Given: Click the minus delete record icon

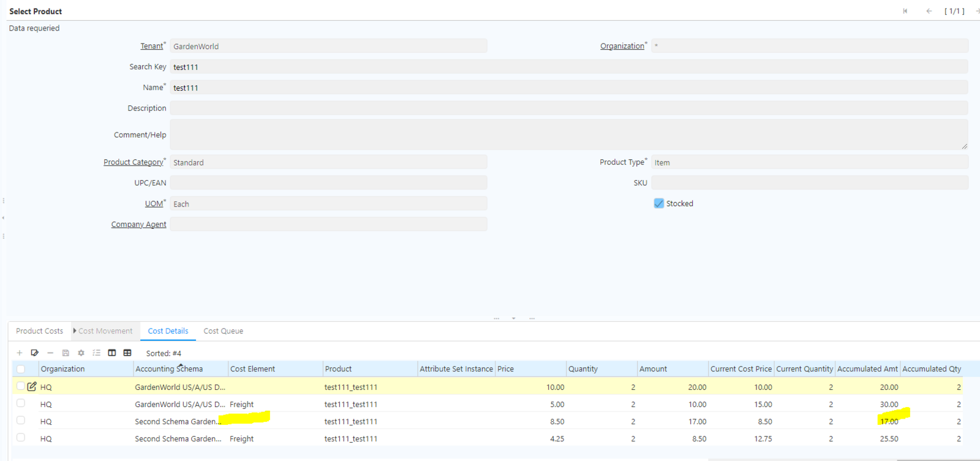Looking at the screenshot, I should (x=50, y=353).
